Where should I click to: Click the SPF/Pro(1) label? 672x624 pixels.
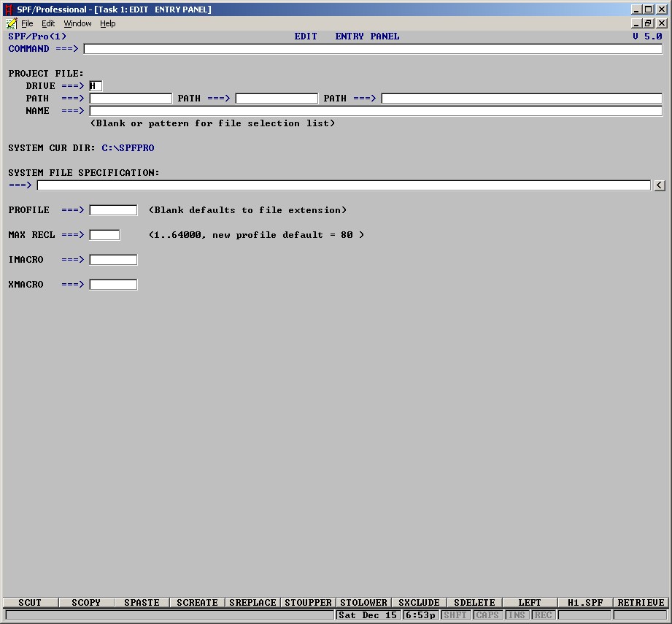(x=37, y=36)
